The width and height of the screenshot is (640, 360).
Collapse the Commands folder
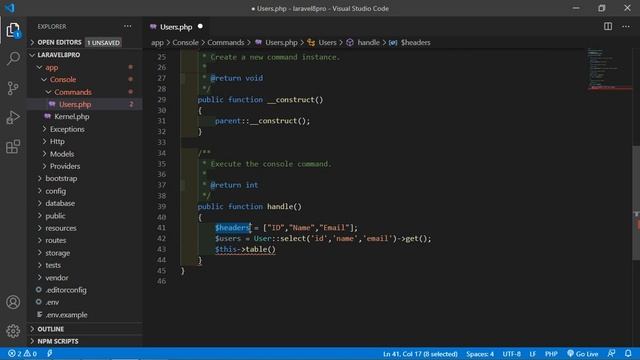tap(84, 92)
